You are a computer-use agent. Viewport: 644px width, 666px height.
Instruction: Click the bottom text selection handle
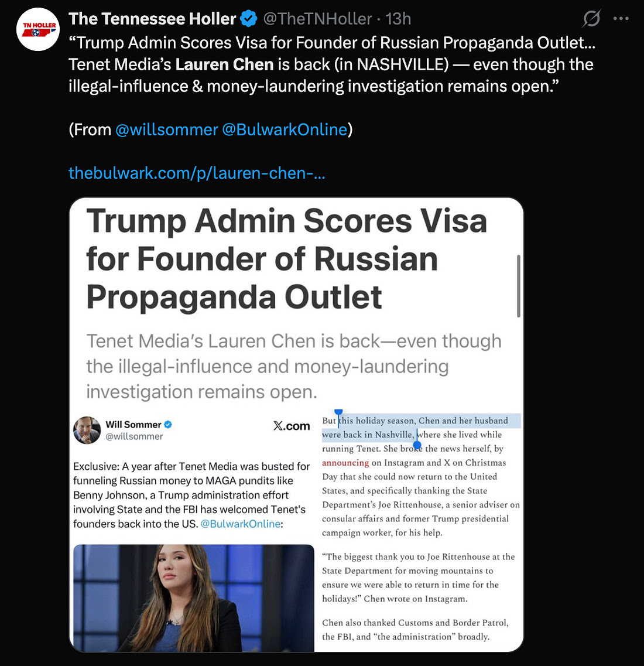(x=417, y=444)
